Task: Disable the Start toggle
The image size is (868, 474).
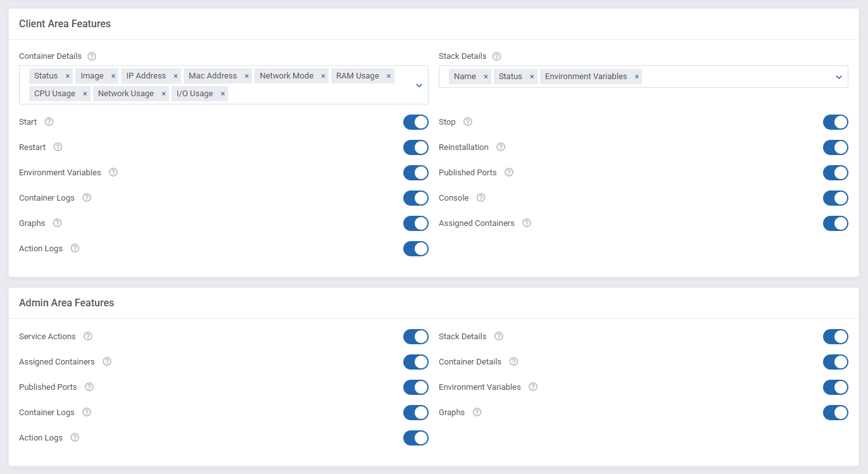Action: (416, 122)
